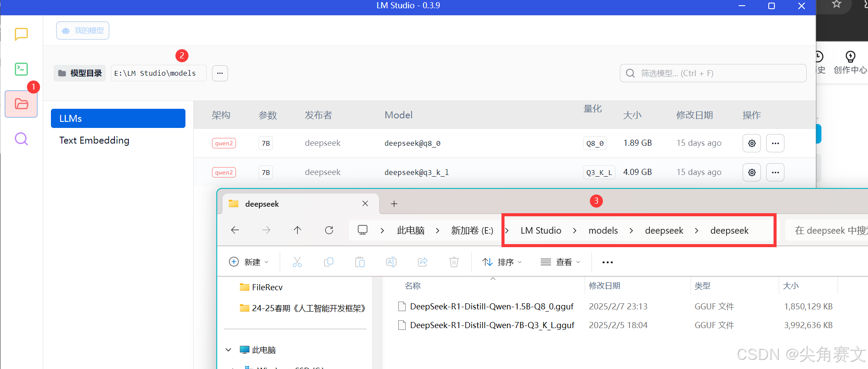Screen dimensions: 868x369
Task: Select the LLMs category
Action: coord(118,118)
